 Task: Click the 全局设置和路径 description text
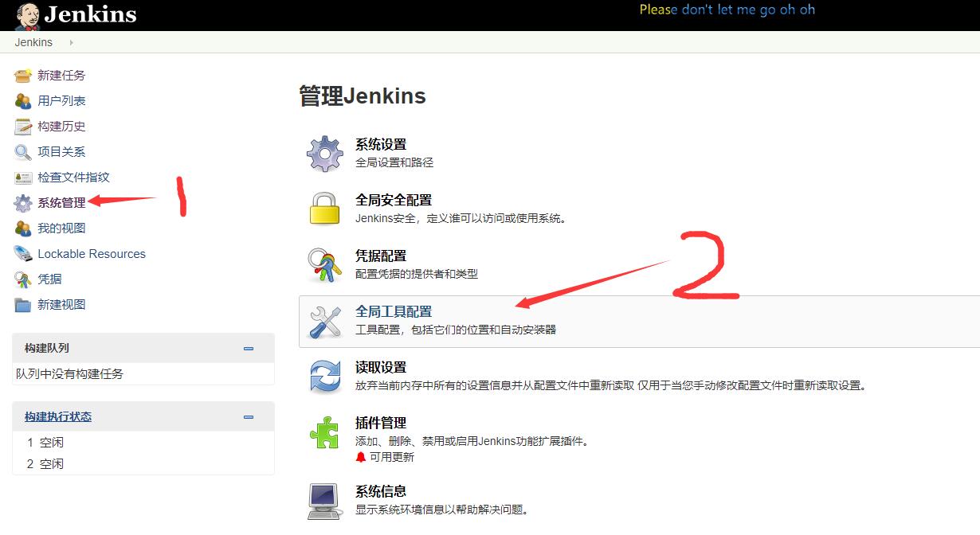[x=394, y=162]
